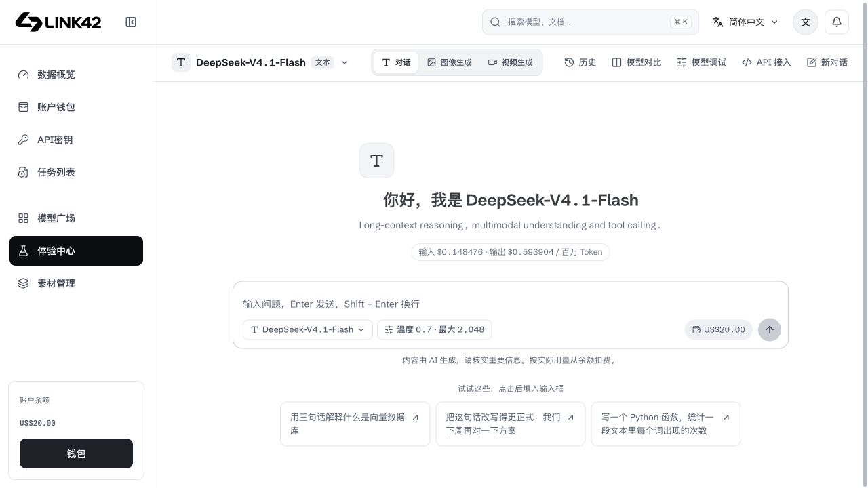The height and width of the screenshot is (488, 868).
Task: Collapse the sidebar with the panel icon
Action: click(x=131, y=22)
